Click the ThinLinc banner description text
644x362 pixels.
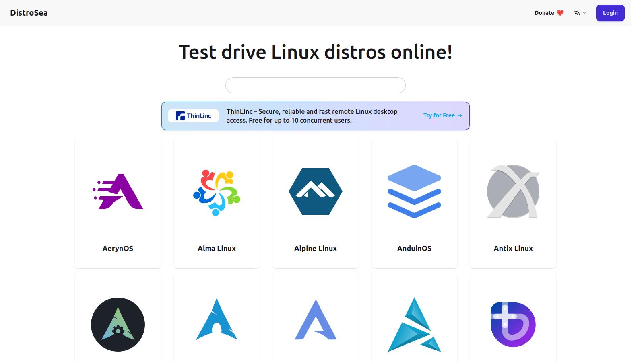pos(312,116)
